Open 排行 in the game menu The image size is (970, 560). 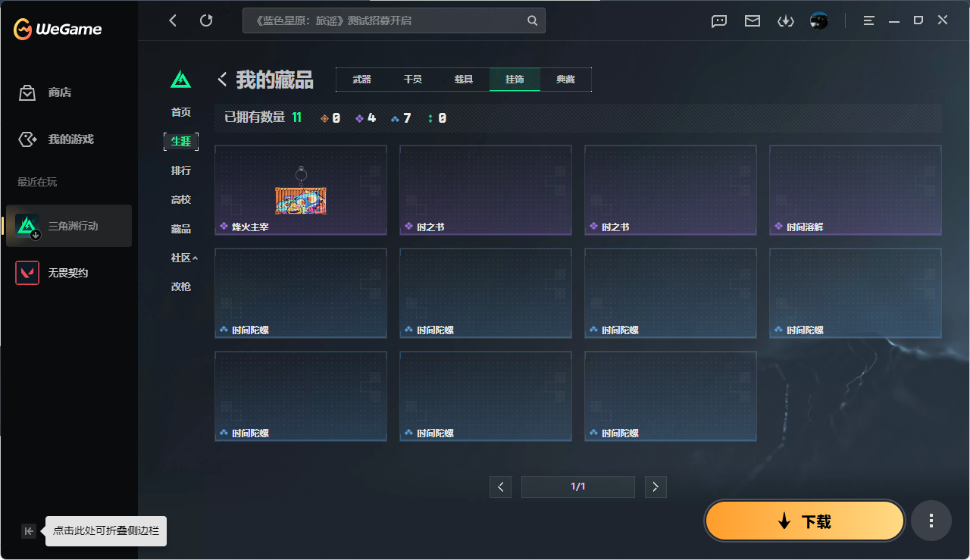[x=181, y=171]
